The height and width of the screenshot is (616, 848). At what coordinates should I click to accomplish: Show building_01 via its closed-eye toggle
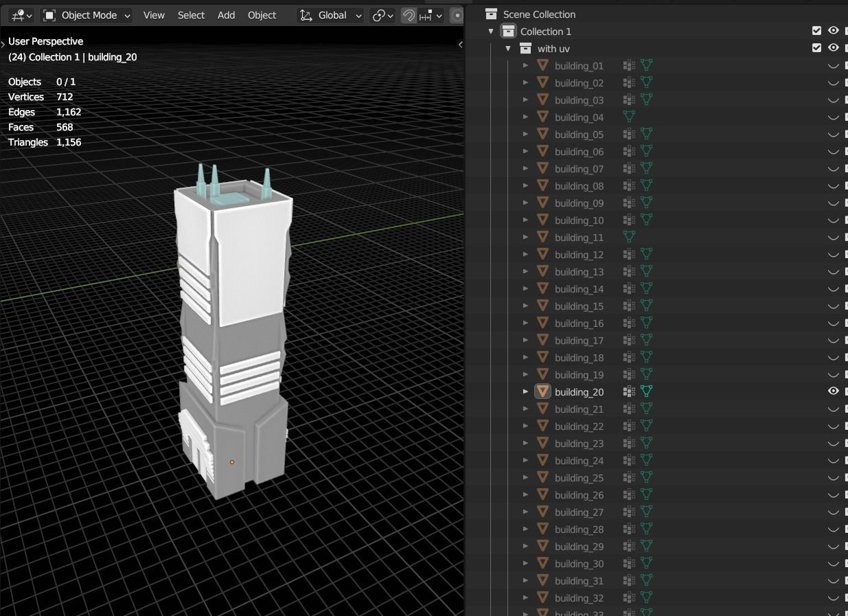(x=833, y=66)
